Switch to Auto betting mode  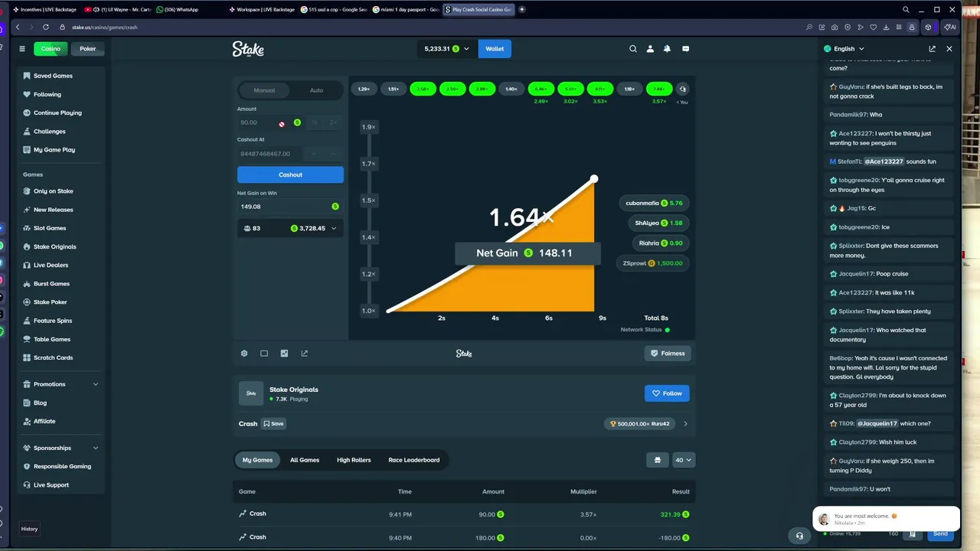coord(316,90)
